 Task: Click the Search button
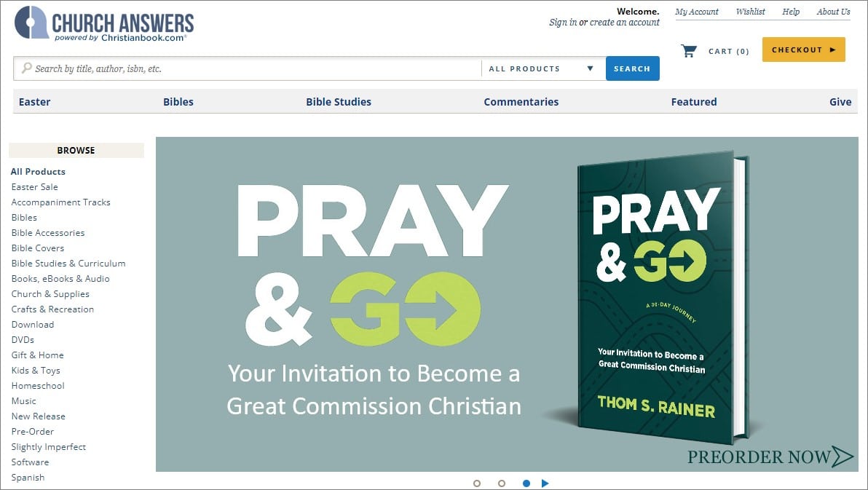632,68
